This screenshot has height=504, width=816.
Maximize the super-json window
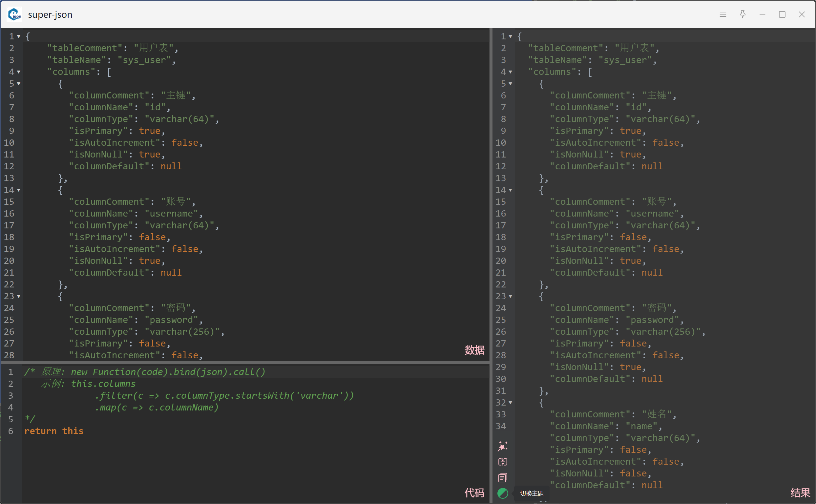(x=782, y=14)
